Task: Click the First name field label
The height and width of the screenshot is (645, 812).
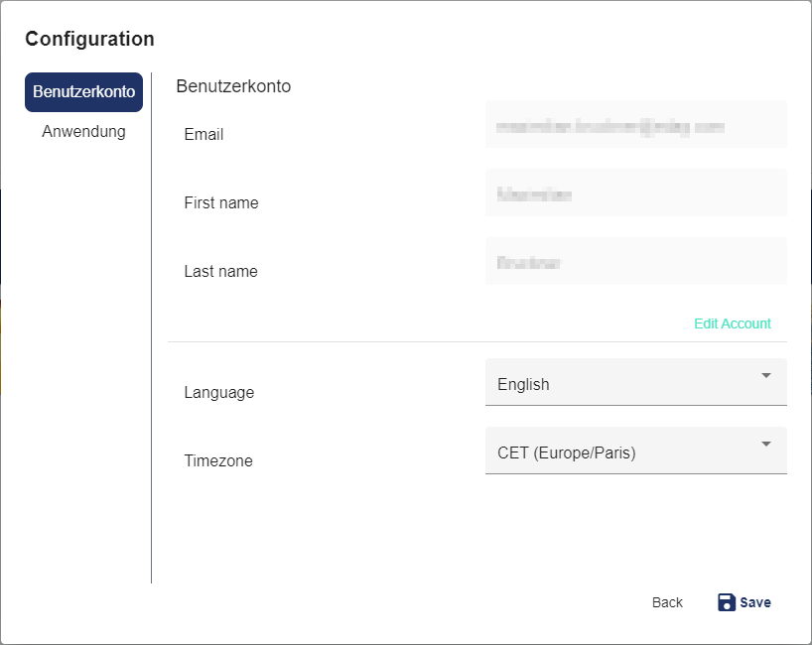Action: click(x=221, y=203)
